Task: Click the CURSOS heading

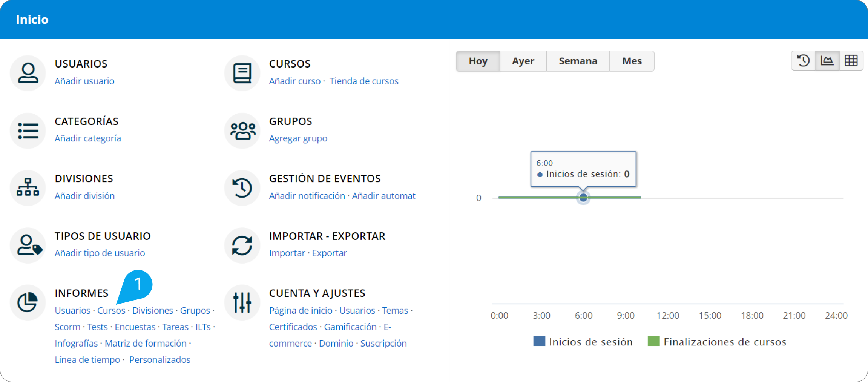Action: [290, 64]
